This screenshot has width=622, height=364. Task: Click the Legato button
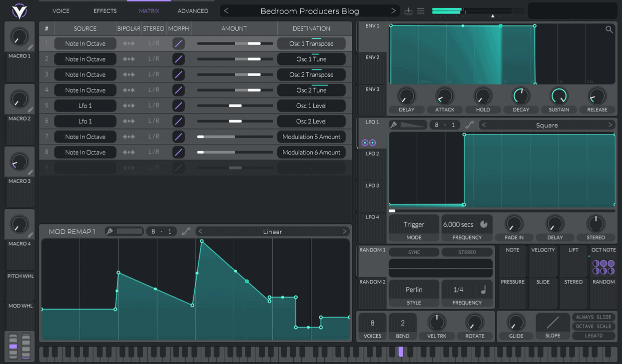[x=593, y=335]
